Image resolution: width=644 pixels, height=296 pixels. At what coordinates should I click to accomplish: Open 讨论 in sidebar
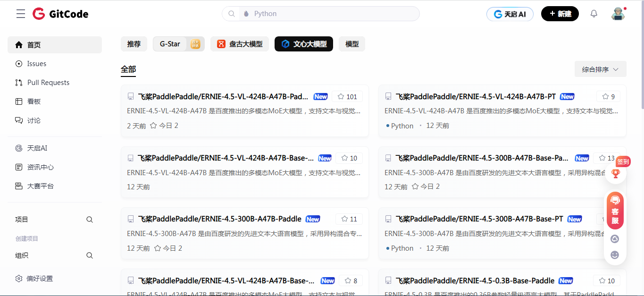[x=55, y=120]
